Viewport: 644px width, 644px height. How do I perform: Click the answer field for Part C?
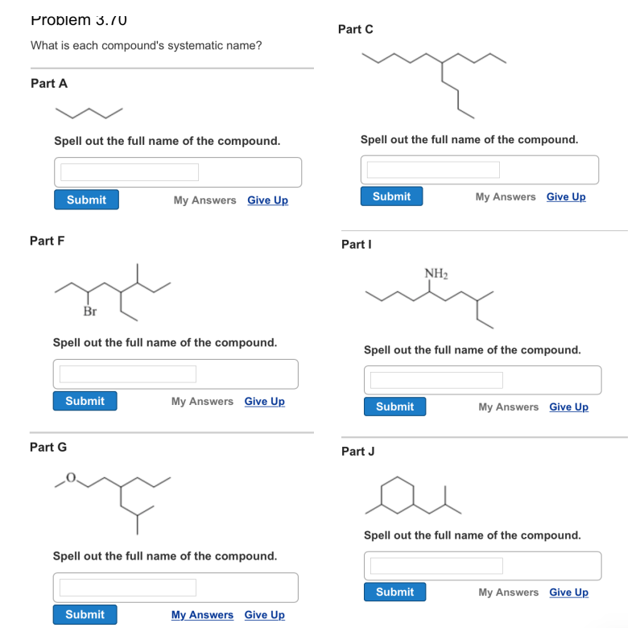[432, 169]
